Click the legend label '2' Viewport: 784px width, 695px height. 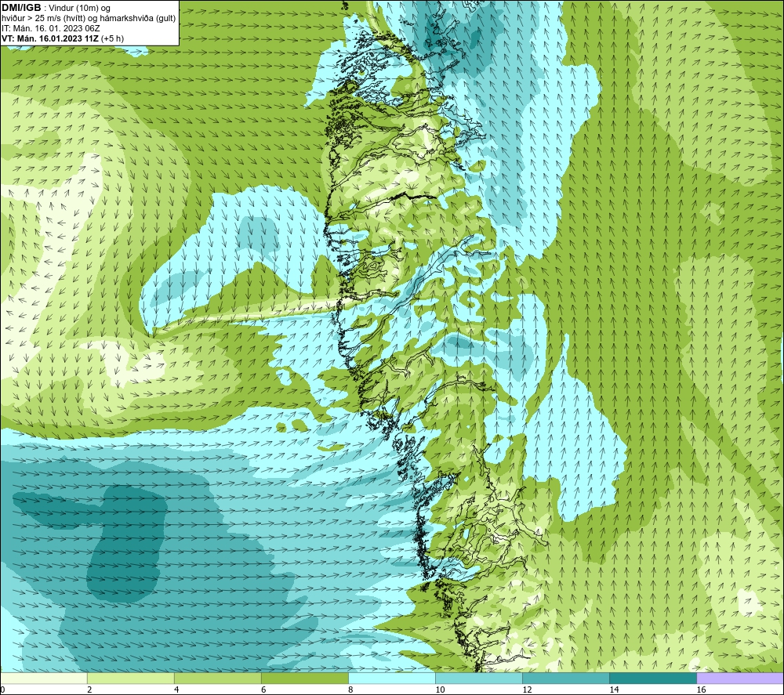(x=89, y=690)
